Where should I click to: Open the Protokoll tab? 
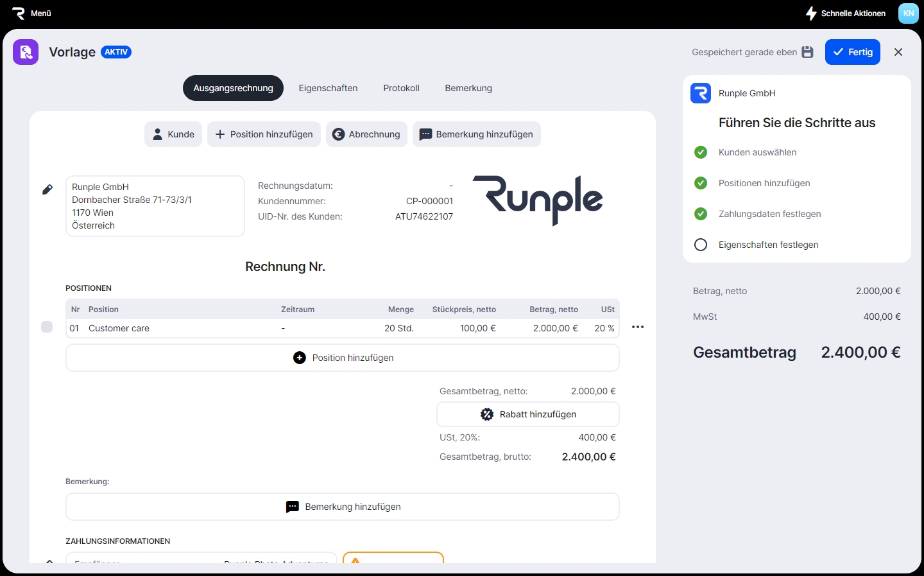tap(401, 88)
